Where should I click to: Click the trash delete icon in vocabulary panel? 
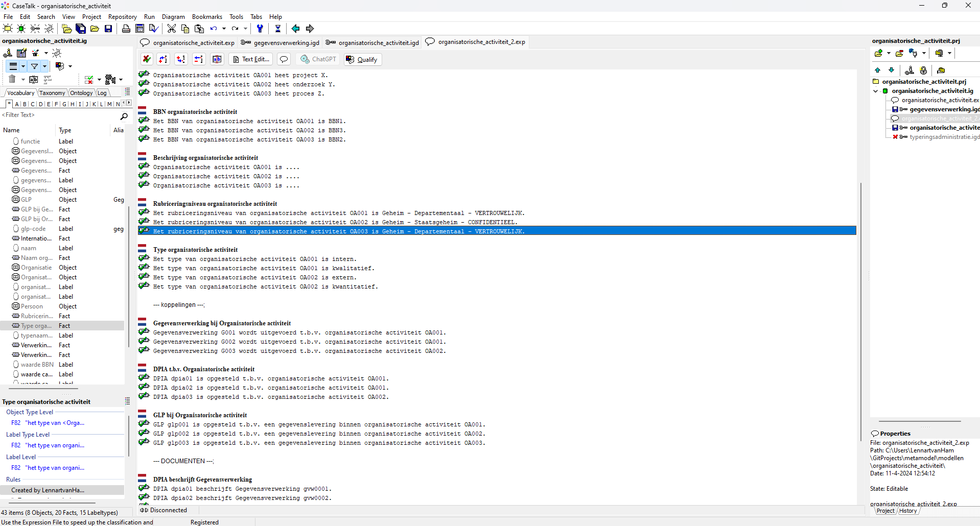[x=12, y=79]
